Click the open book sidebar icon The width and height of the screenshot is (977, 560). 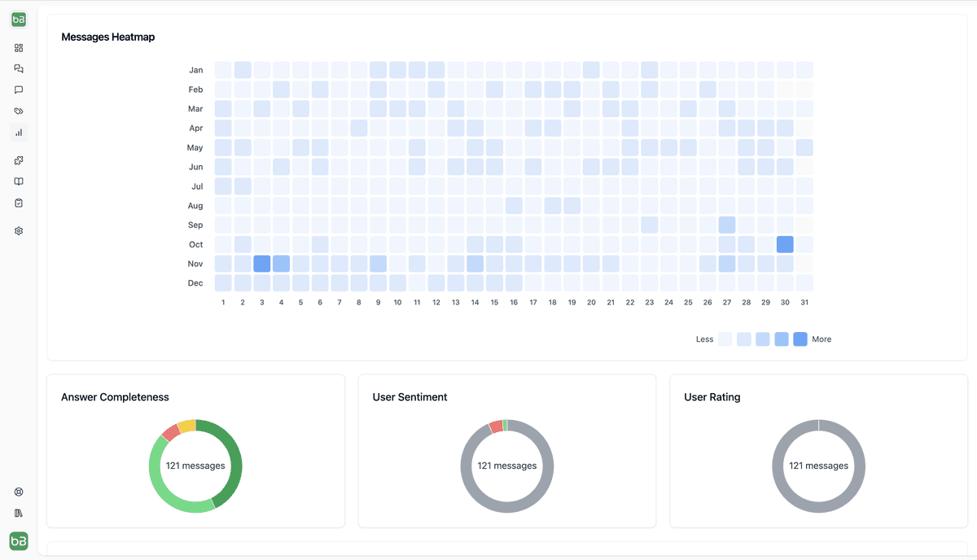tap(19, 182)
